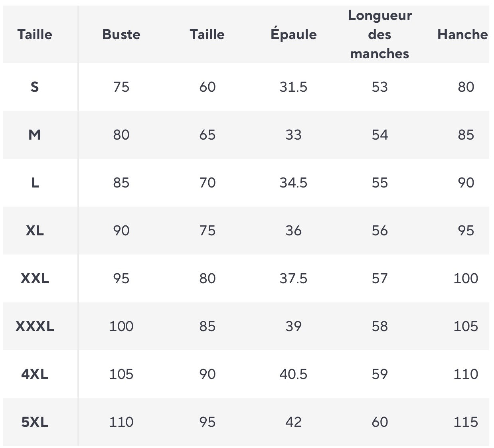Select the M size row label
This screenshot has width=494, height=448.
[35, 135]
